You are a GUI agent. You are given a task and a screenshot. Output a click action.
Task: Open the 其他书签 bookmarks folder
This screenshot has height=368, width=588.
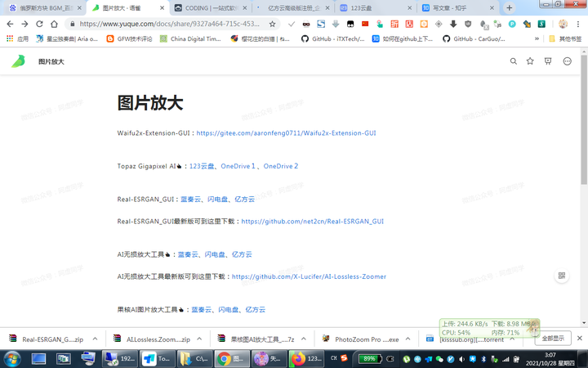565,38
